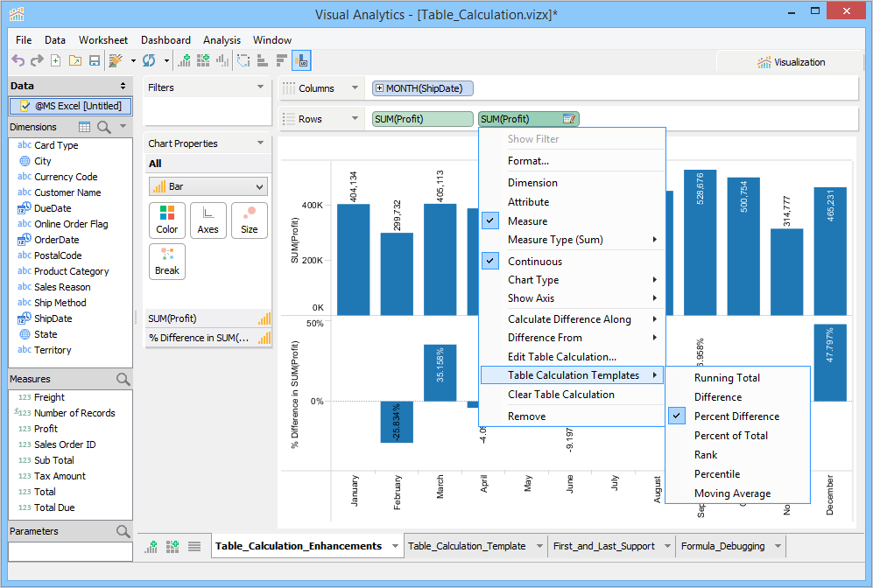Open sheet list icon near tabs
873x588 pixels.
tap(194, 546)
